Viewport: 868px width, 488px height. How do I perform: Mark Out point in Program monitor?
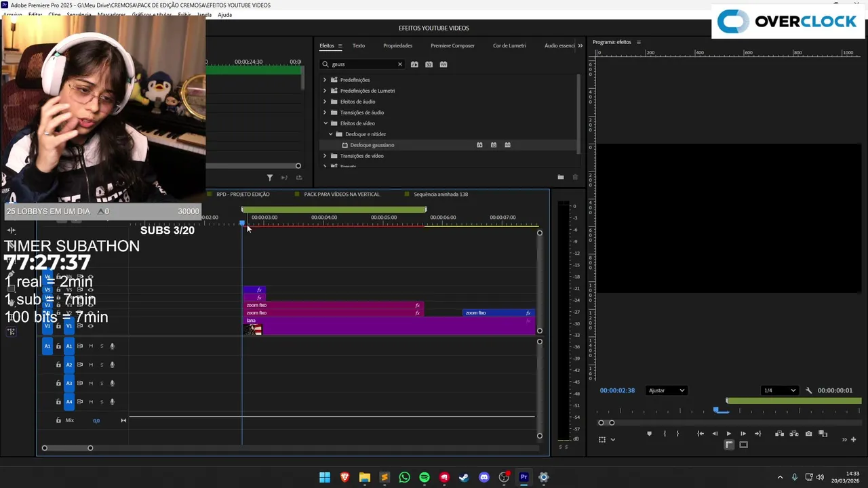tap(677, 434)
